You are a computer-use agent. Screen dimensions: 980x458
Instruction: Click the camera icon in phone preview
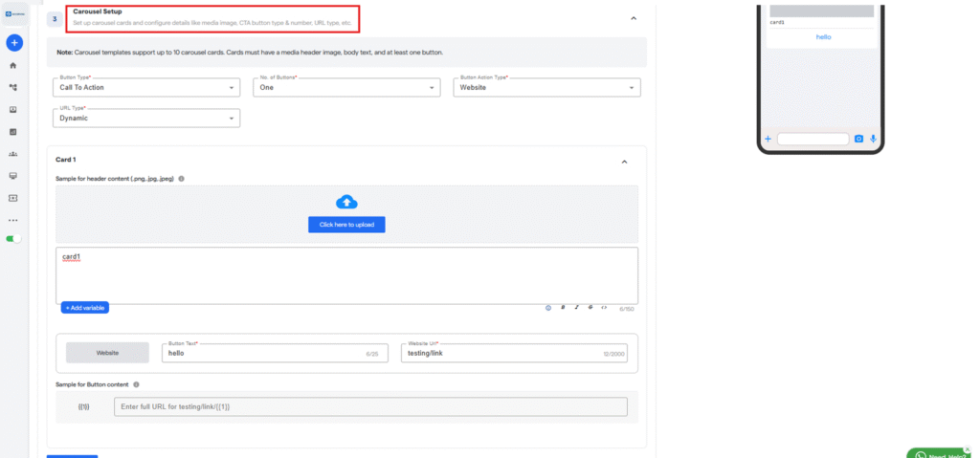pyautogui.click(x=858, y=139)
